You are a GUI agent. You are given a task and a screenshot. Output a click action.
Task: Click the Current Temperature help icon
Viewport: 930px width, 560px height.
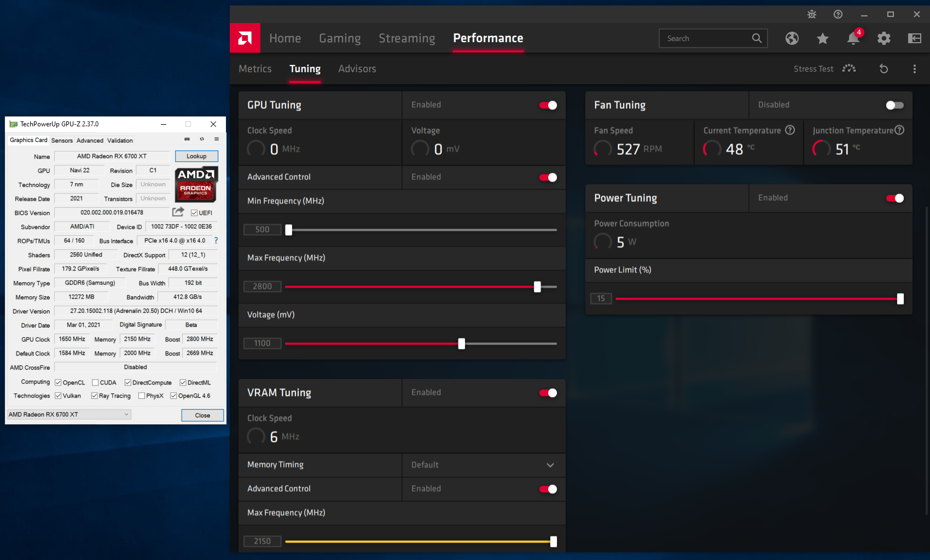[790, 130]
